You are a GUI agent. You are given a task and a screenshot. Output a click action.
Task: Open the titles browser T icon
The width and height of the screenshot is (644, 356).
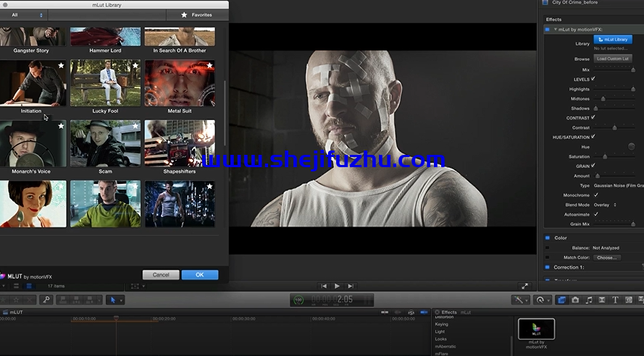pyautogui.click(x=615, y=300)
